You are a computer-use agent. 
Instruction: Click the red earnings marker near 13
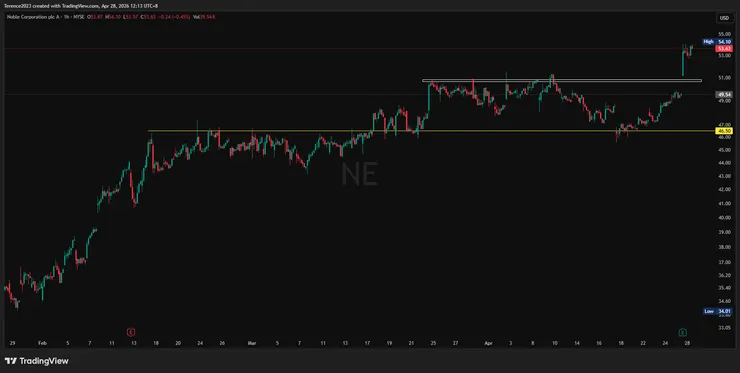pos(131,332)
